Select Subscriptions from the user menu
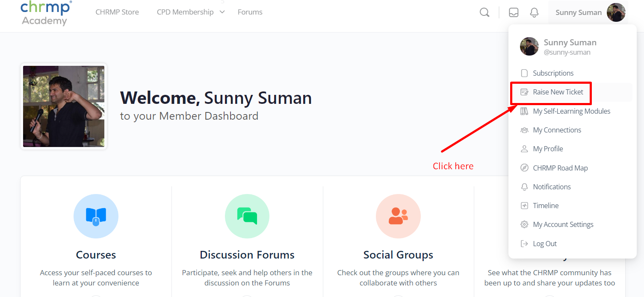The width and height of the screenshot is (644, 297). click(553, 73)
